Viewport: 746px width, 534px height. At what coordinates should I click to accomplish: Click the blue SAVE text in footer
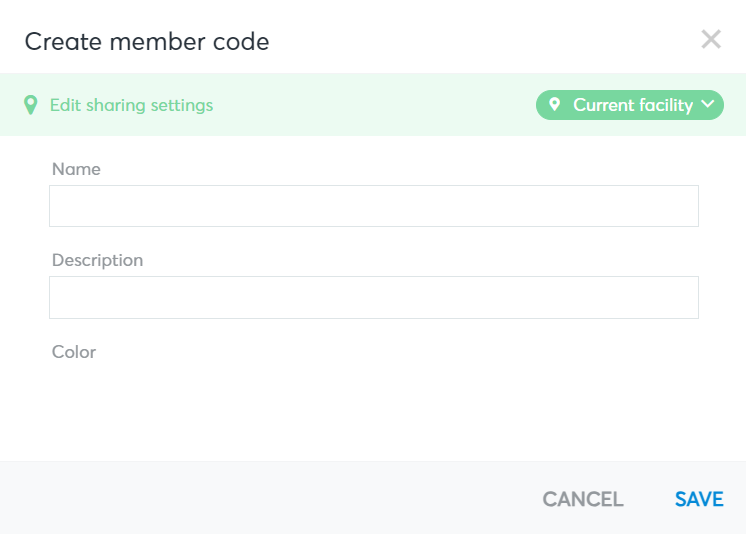coord(699,499)
